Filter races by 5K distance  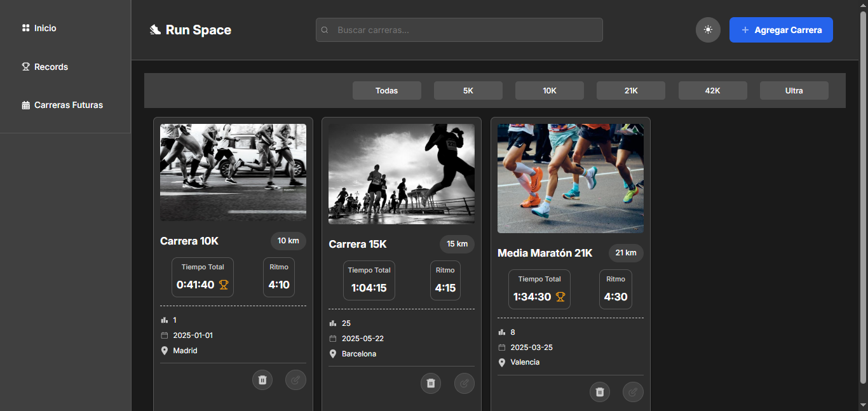[x=468, y=90]
